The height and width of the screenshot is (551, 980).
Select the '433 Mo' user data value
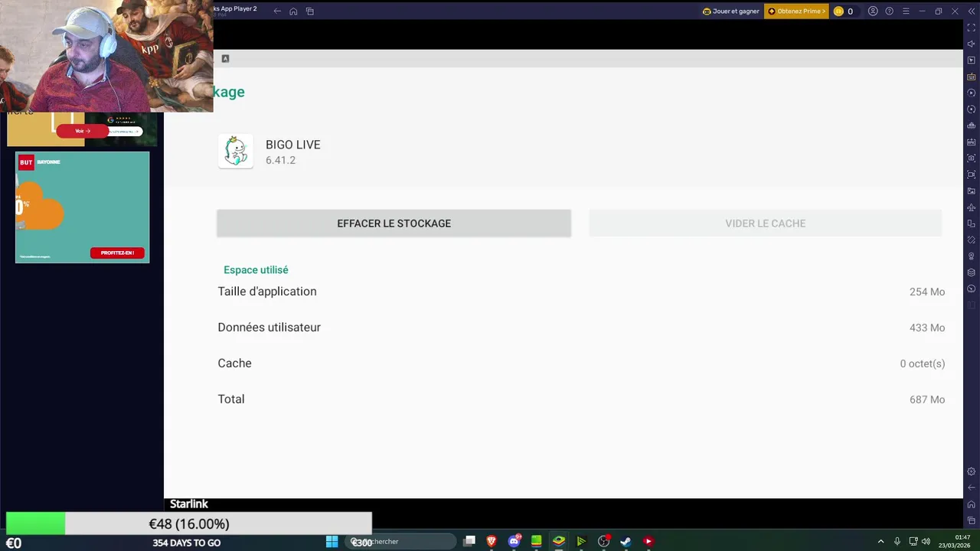(927, 328)
